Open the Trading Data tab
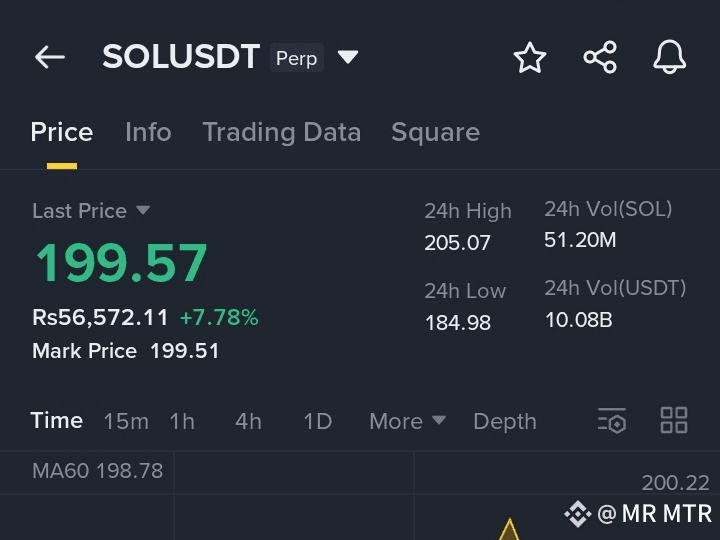The width and height of the screenshot is (720, 540). 281,132
